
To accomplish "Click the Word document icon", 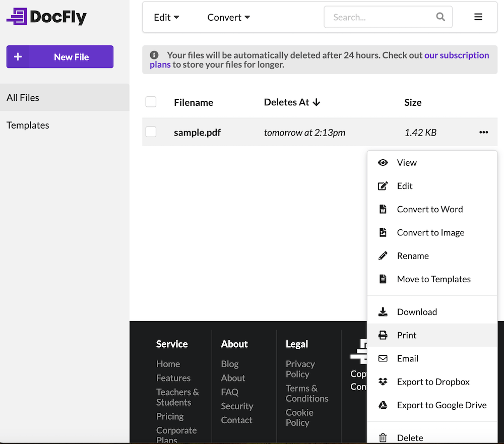I will tap(383, 209).
